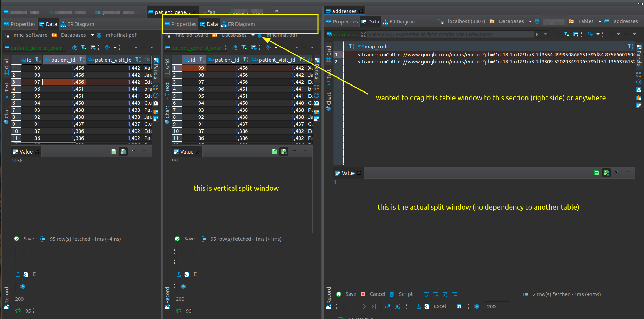This screenshot has height=319, width=644.
Task: Open Tables dropdown arrow in addresses breadcrumb
Action: click(600, 21)
